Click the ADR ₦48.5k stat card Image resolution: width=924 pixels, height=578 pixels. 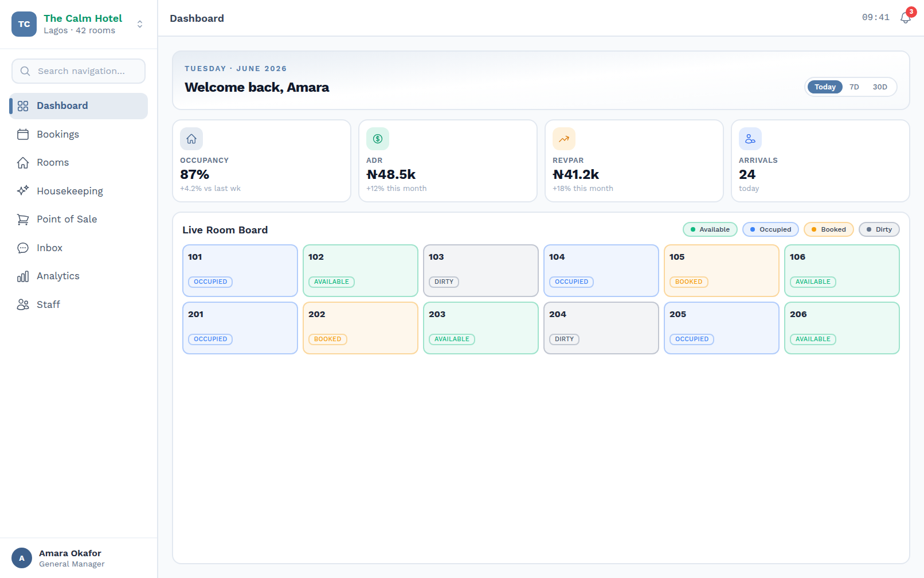(448, 161)
